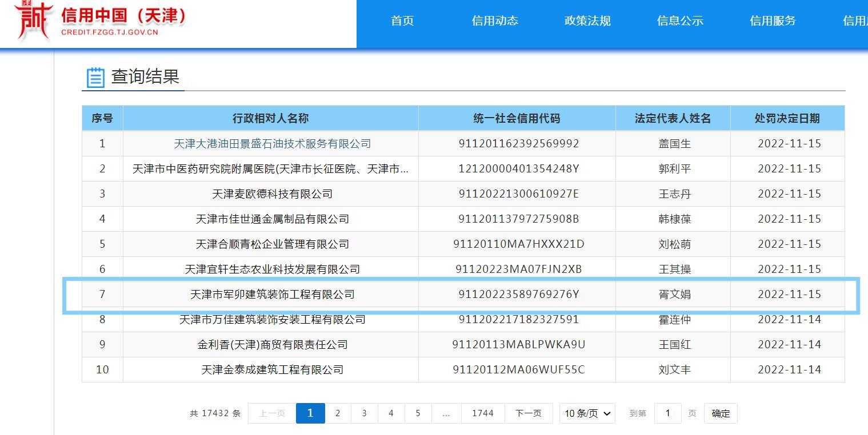Click legal representative 王国红

(675, 345)
